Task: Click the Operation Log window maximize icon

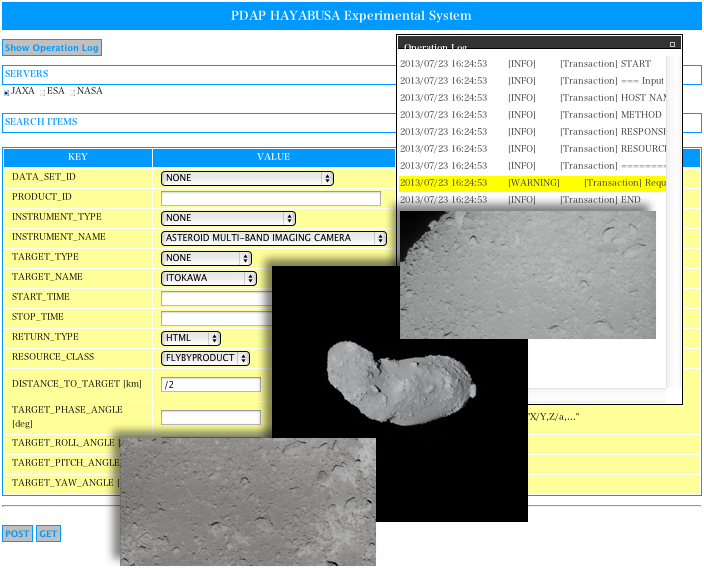Action: coord(672,44)
